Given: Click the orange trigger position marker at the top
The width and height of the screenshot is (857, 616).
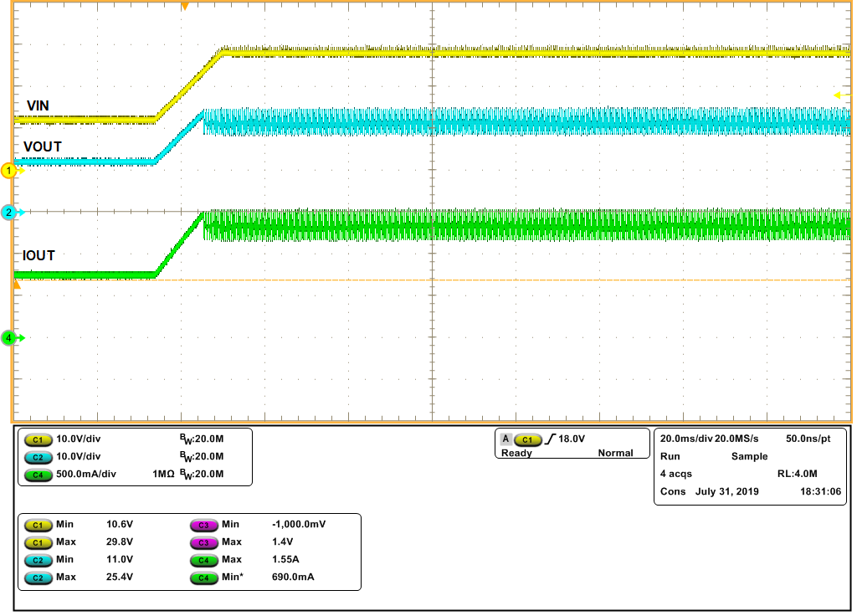Looking at the screenshot, I should tap(184, 7).
